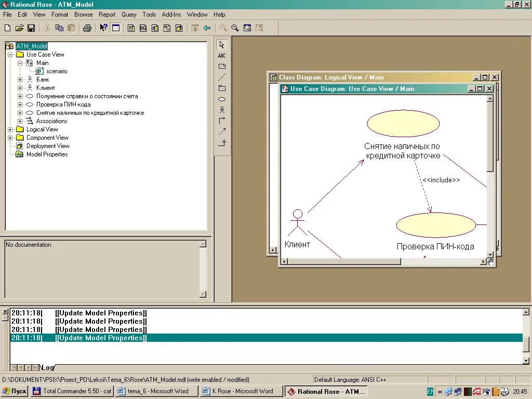Screen dimensions: 532x399
Task: Switch to K Rose Microsoft Word taskbar button
Action: pyautogui.click(x=241, y=391)
